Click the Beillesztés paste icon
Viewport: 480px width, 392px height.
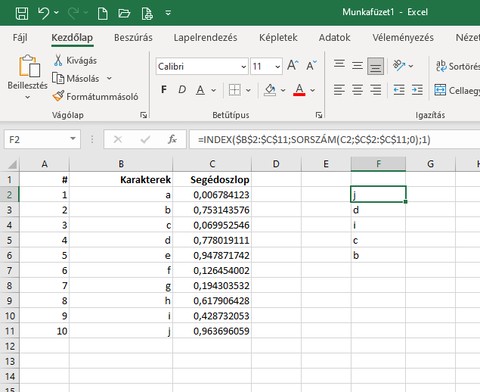29,66
